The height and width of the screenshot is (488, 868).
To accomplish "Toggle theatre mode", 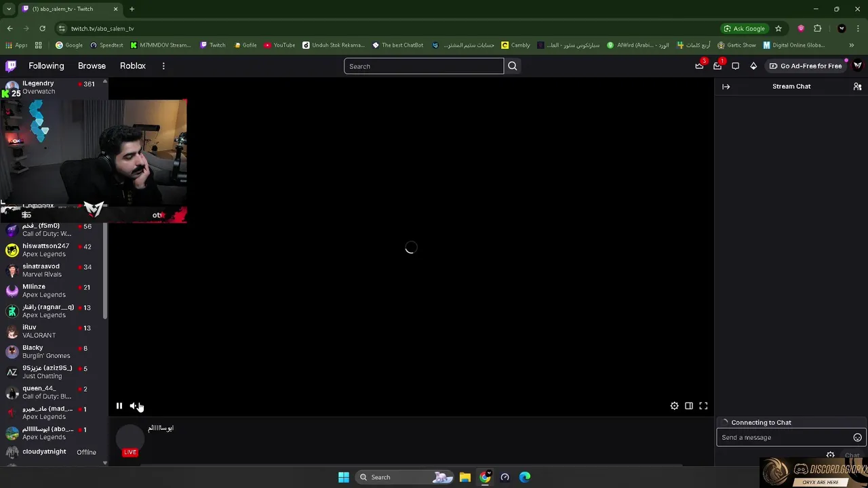I will (689, 406).
